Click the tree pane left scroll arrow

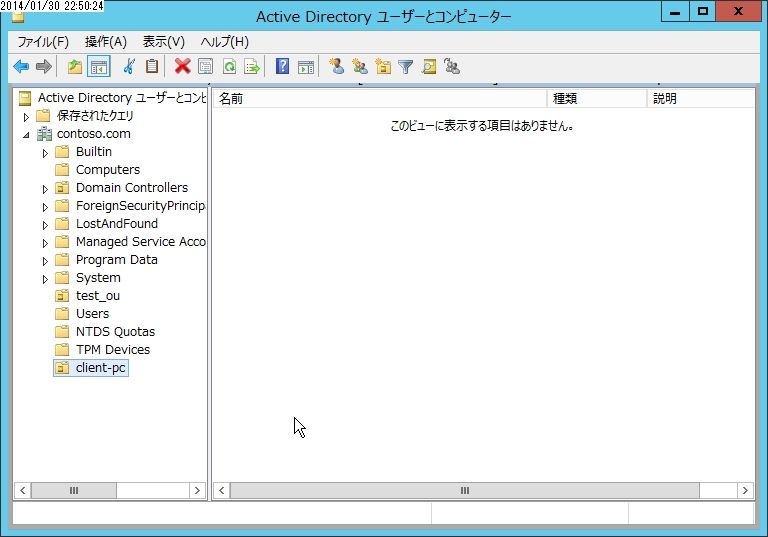23,490
